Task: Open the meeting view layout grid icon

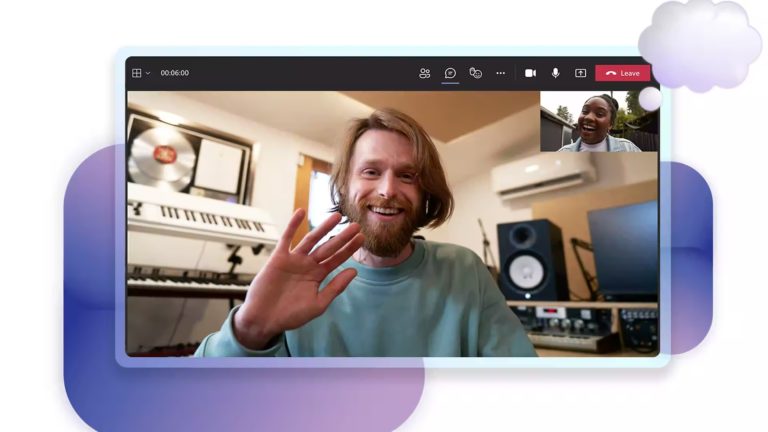Action: pyautogui.click(x=137, y=73)
